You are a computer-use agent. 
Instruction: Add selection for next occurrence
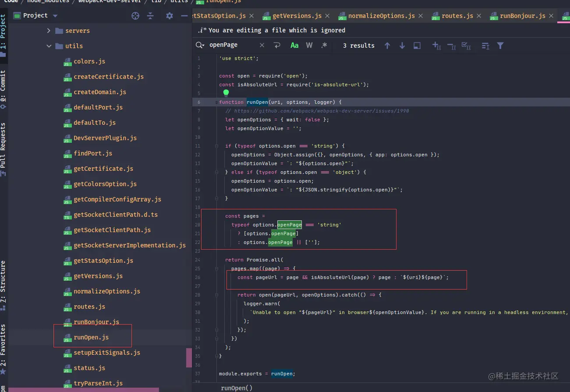436,45
